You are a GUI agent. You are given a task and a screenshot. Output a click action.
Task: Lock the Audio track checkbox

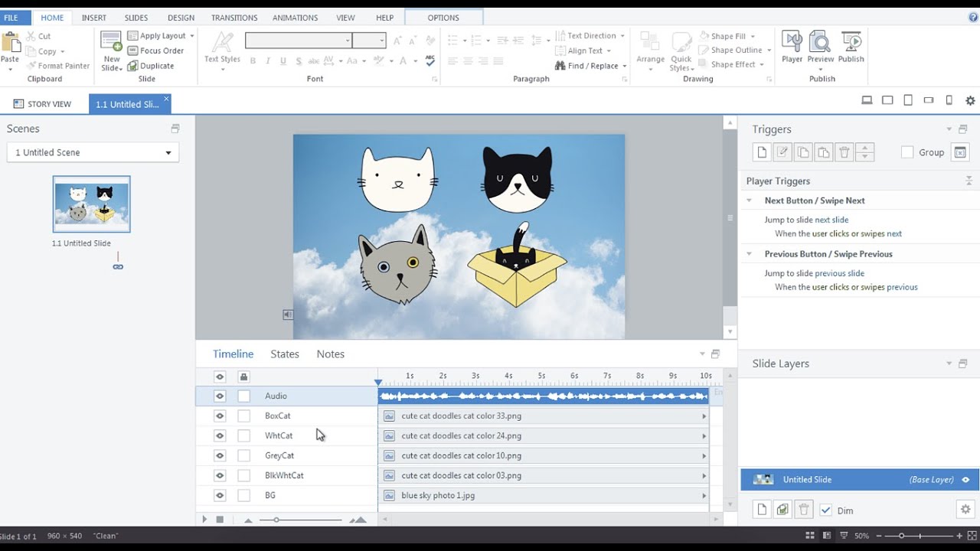tap(243, 396)
